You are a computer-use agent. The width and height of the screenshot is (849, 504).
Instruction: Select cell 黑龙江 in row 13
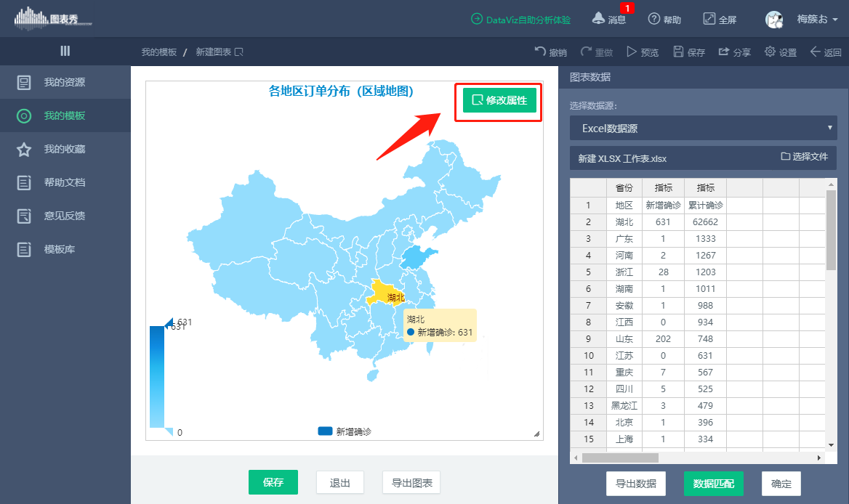click(624, 405)
